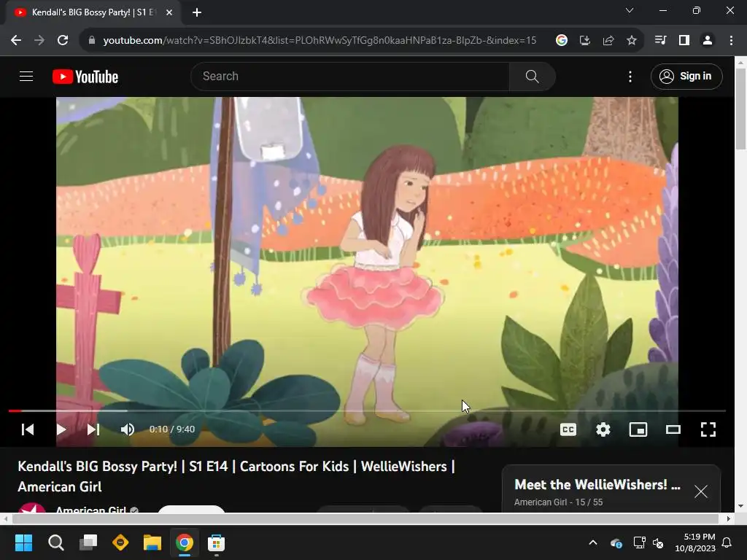Expand Chrome tab search chevron
The height and width of the screenshot is (560, 747).
(630, 10)
